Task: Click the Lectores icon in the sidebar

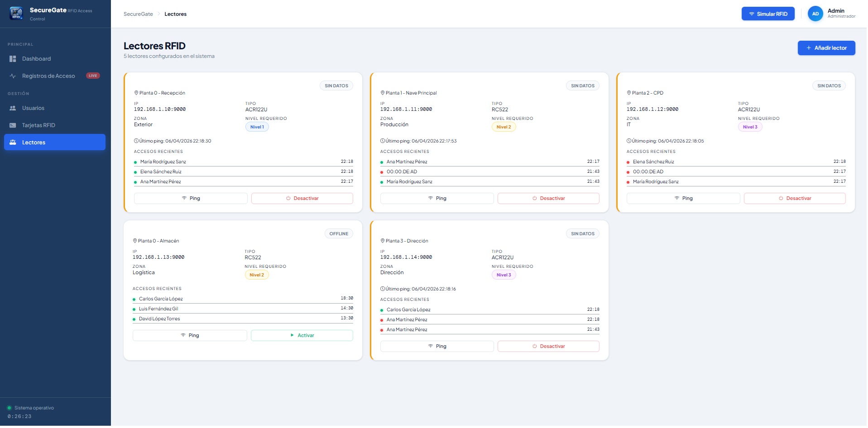Action: point(13,142)
